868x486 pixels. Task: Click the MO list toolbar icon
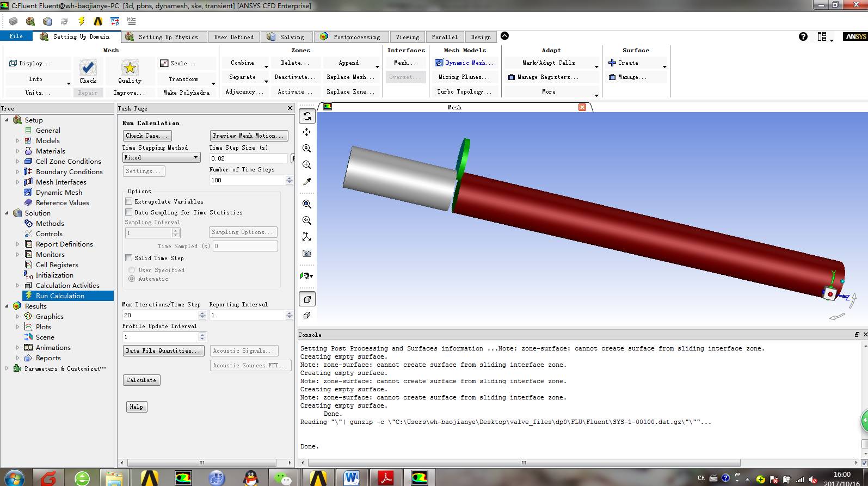coord(132,21)
